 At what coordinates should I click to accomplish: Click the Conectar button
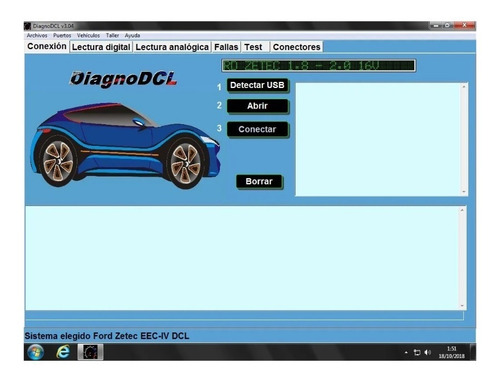257,129
